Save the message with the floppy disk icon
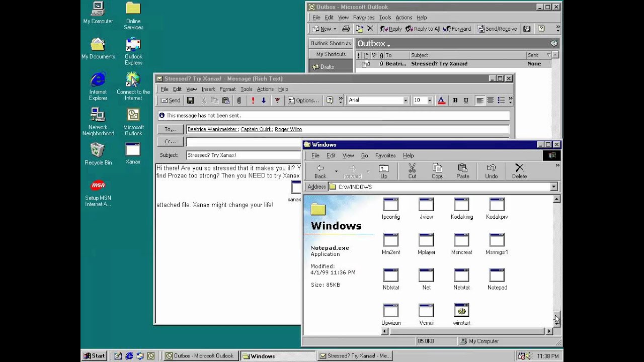Image resolution: width=644 pixels, height=362 pixels. pos(190,101)
